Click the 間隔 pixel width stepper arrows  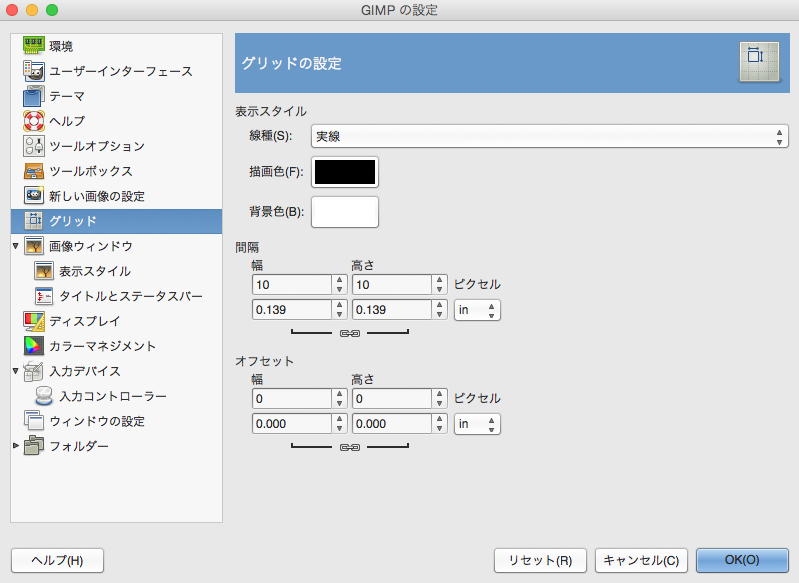coord(339,285)
